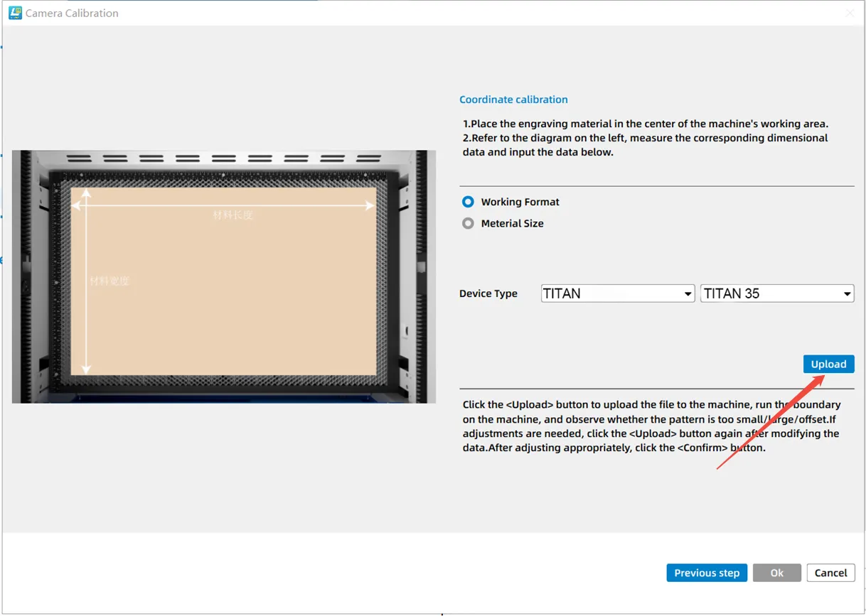Click the arrow on the TITAN 35 combo box
Viewport: 866px width, 616px height.
pos(847,294)
